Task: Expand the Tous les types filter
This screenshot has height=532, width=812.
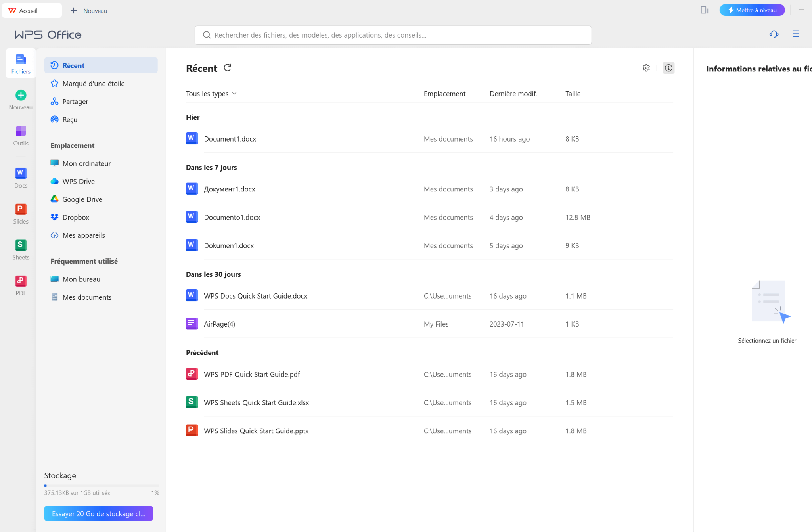Action: click(x=211, y=94)
